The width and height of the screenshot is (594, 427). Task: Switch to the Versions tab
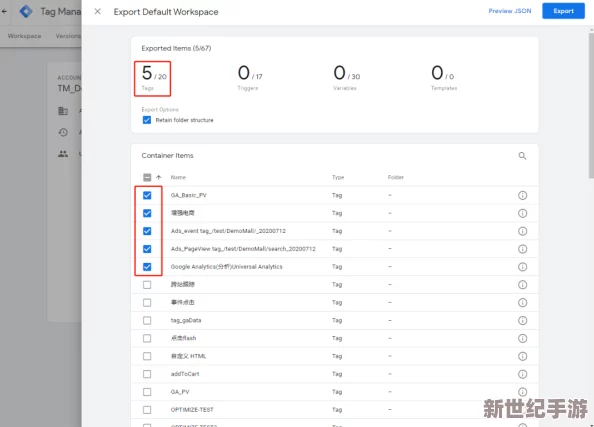click(x=68, y=36)
